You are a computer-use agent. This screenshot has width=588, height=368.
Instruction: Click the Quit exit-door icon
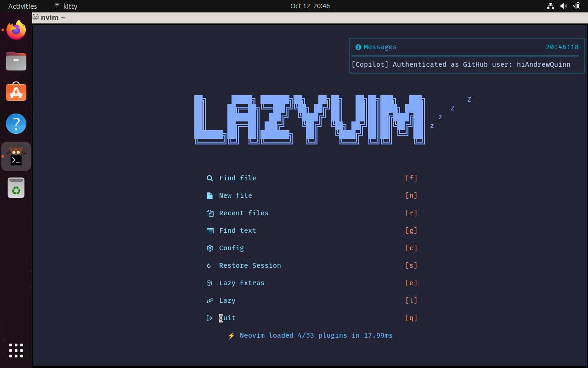[x=210, y=318]
